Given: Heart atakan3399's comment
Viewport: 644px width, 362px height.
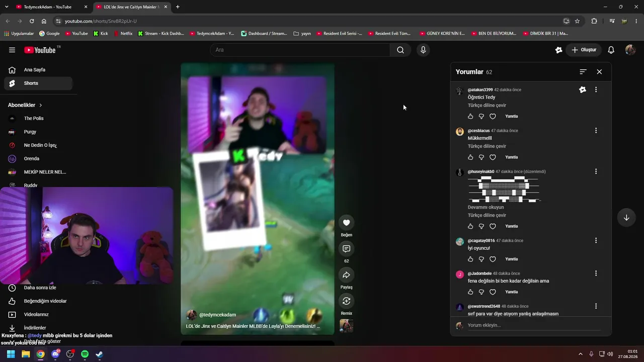Looking at the screenshot, I should [x=493, y=116].
